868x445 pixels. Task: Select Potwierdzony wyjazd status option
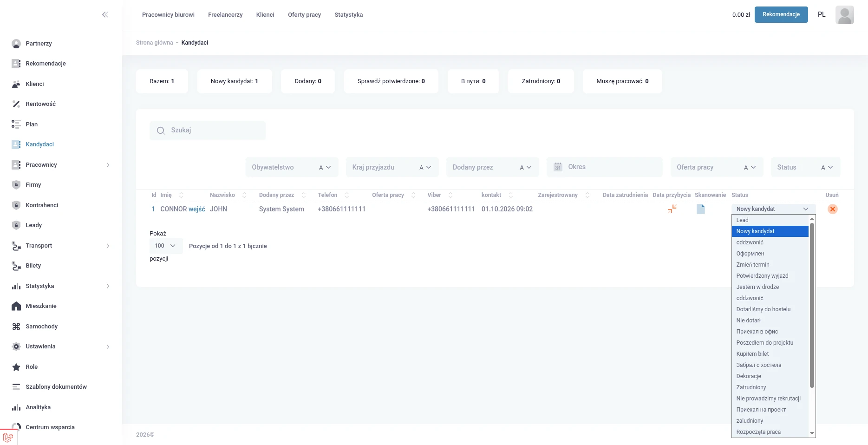pyautogui.click(x=770, y=276)
